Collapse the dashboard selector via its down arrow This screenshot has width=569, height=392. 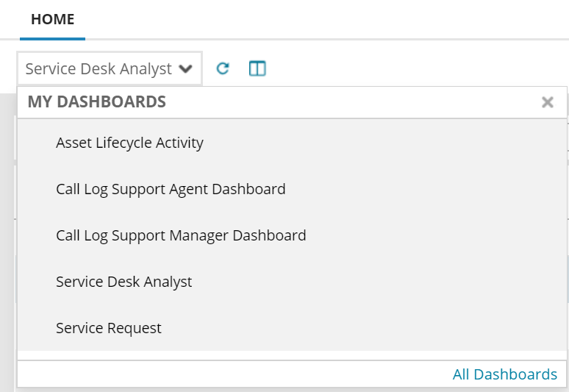click(186, 68)
